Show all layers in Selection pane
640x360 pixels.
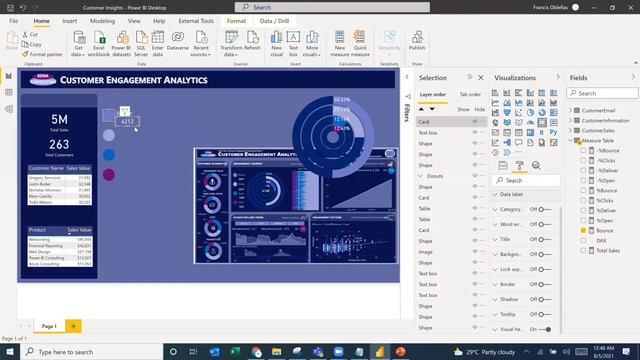pos(463,109)
